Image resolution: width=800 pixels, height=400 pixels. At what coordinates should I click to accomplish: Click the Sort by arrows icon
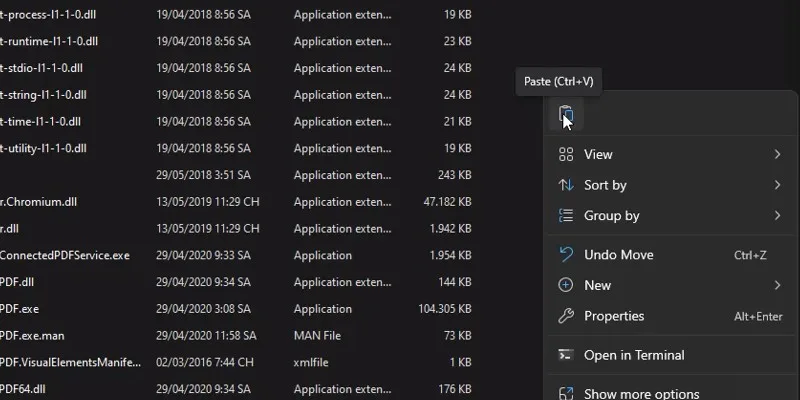click(x=565, y=185)
